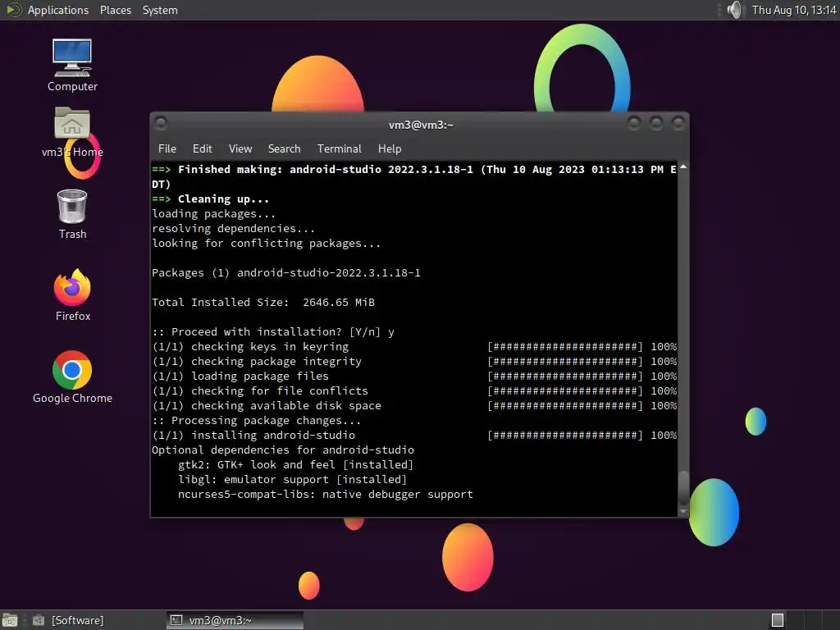
Task: Open the terminal Help menu
Action: [x=390, y=149]
